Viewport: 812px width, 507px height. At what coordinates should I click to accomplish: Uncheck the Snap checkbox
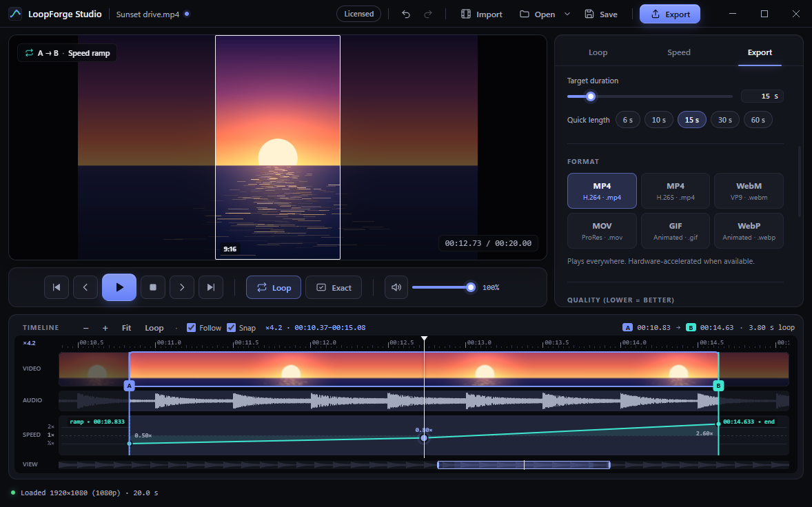pos(231,327)
